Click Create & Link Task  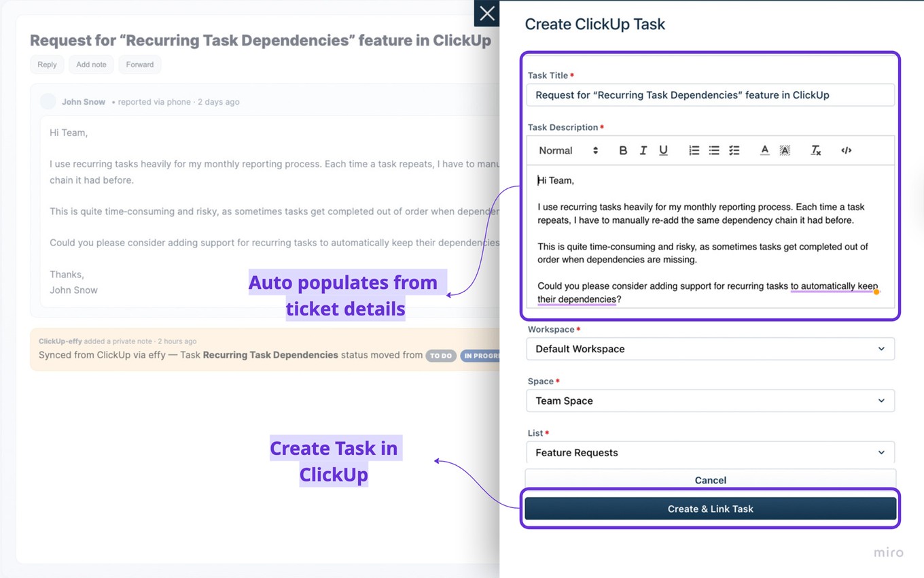[710, 508]
